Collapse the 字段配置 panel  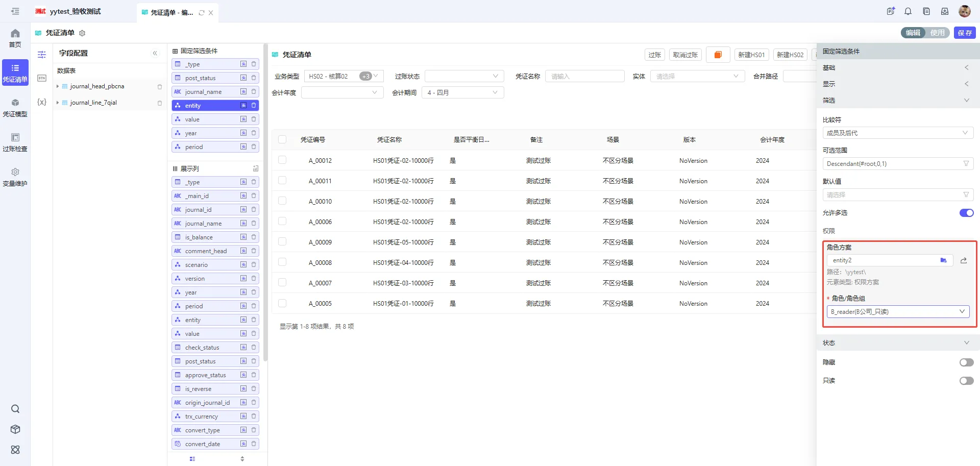[155, 53]
